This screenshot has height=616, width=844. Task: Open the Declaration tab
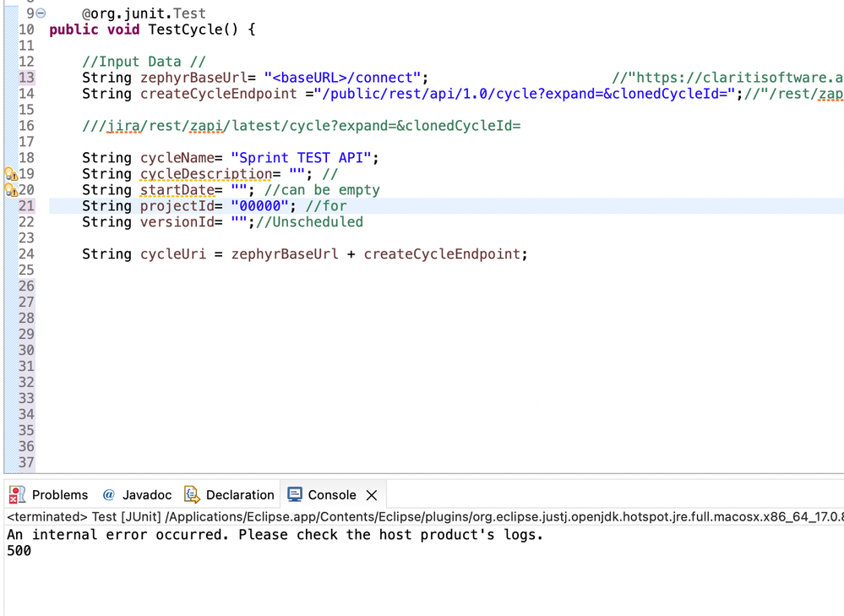(x=229, y=495)
